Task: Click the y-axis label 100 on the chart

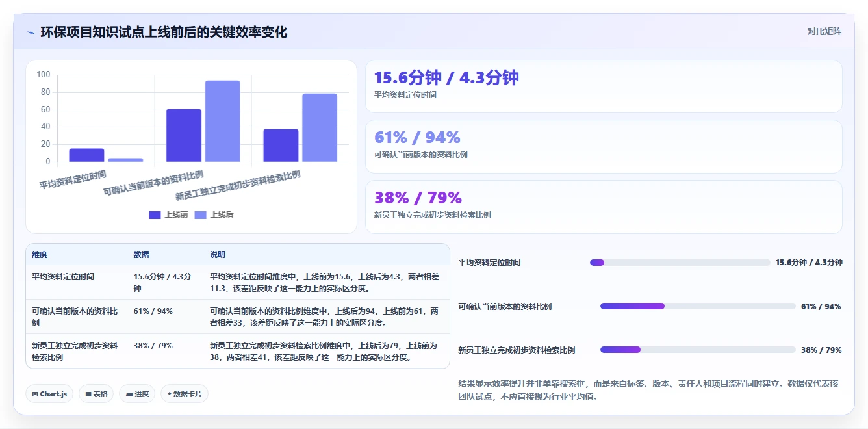Action: tap(44, 75)
